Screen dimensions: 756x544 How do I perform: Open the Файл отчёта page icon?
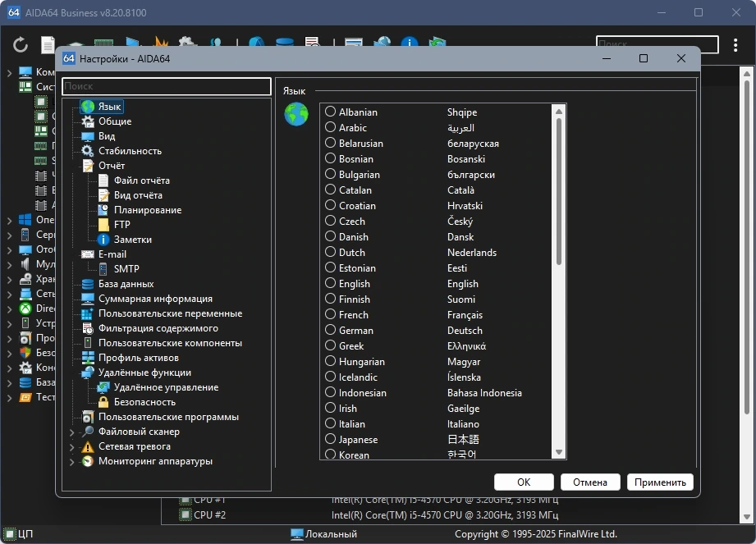[x=103, y=181]
